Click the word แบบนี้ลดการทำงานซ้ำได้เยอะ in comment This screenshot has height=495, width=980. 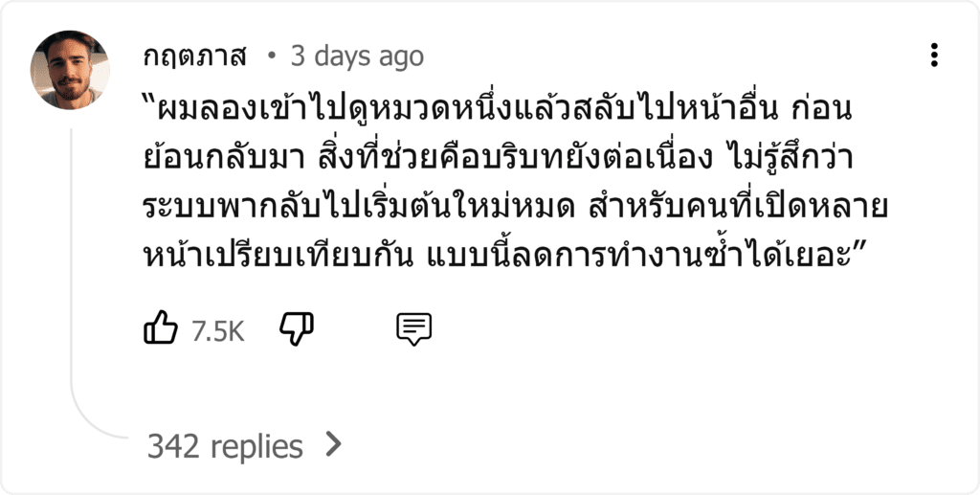point(639,257)
